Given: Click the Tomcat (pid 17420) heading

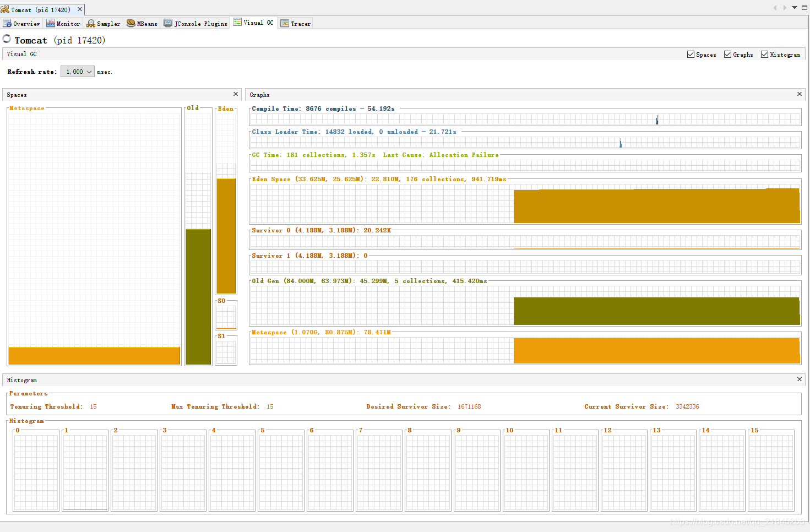Looking at the screenshot, I should pyautogui.click(x=59, y=40).
